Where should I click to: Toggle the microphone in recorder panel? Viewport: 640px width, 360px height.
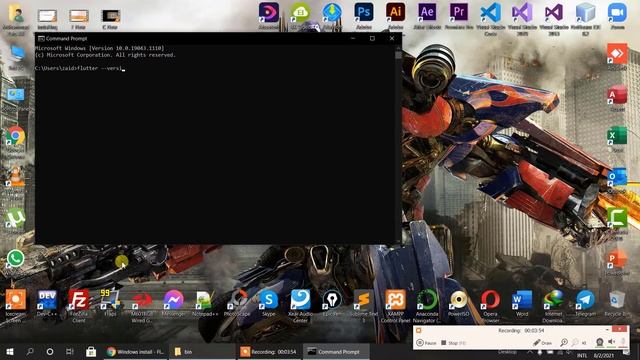(x=623, y=342)
